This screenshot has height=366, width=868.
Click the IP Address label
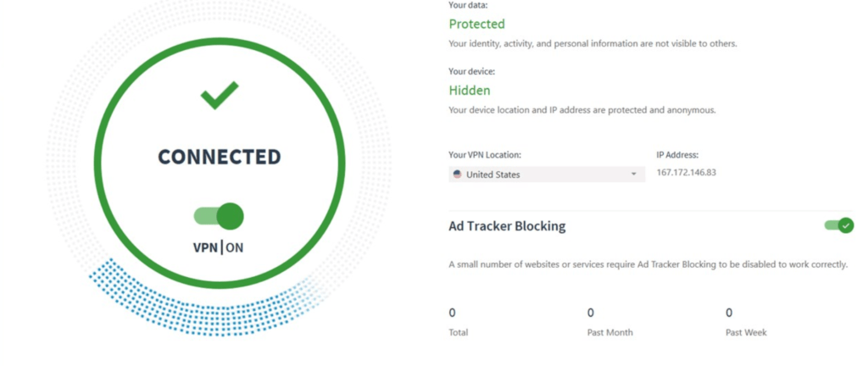coord(677,155)
